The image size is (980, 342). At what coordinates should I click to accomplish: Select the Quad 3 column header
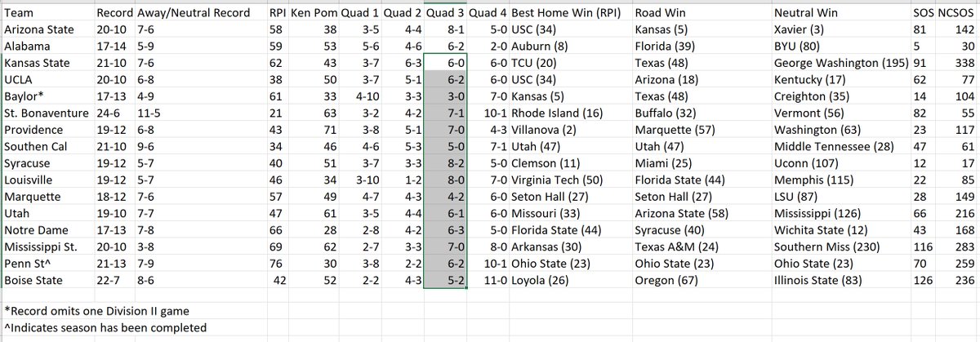(445, 14)
